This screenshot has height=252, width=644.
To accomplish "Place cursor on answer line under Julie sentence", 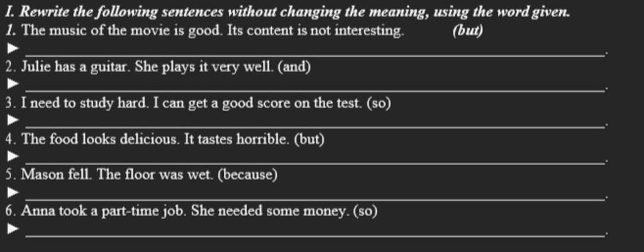I will tap(314, 87).
